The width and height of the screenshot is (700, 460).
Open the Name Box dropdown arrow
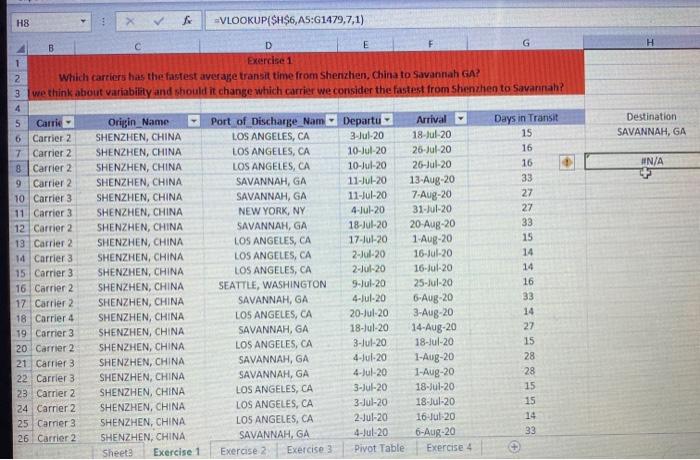tap(83, 21)
